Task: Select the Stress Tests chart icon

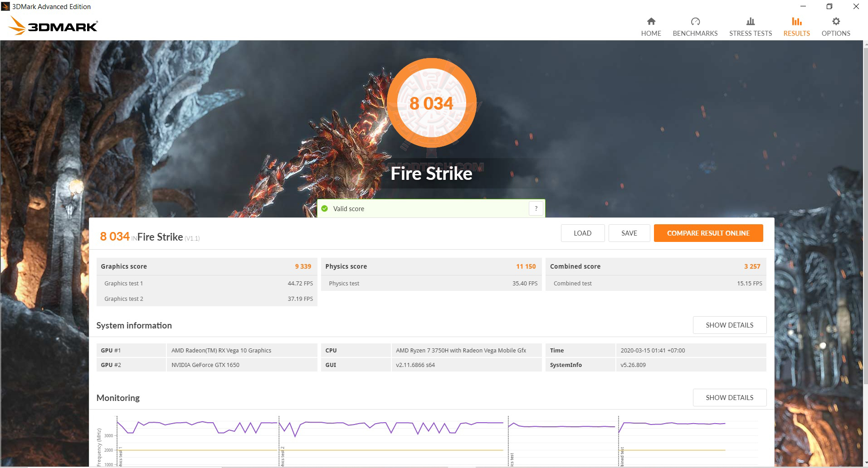Action: 750,21
